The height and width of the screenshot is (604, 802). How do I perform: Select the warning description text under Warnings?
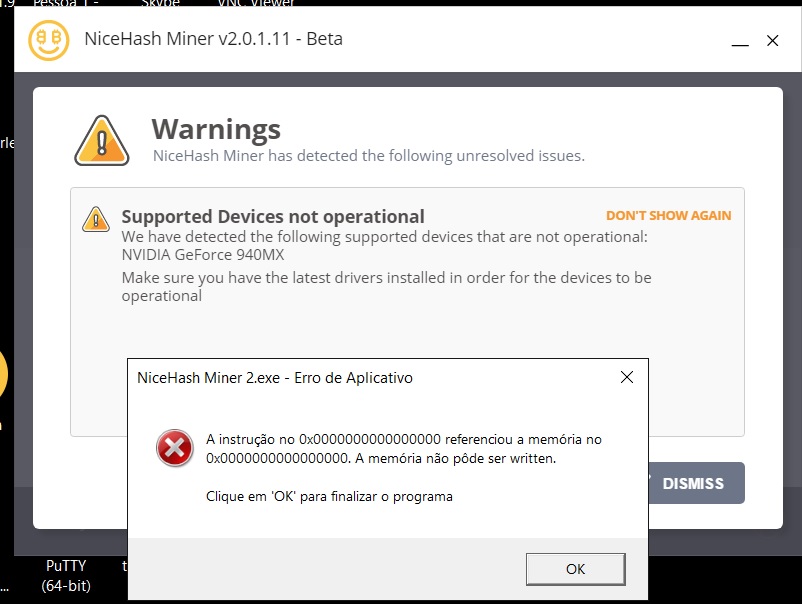pos(370,156)
